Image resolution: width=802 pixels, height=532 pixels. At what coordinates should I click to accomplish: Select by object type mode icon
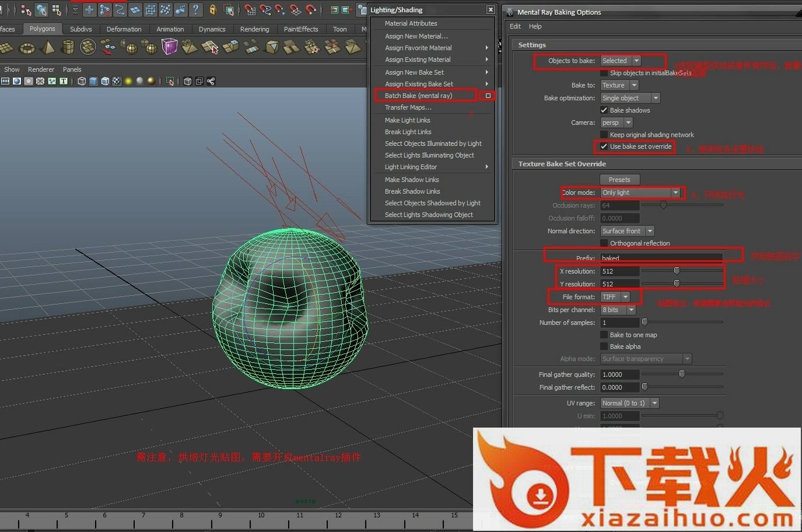[x=41, y=10]
